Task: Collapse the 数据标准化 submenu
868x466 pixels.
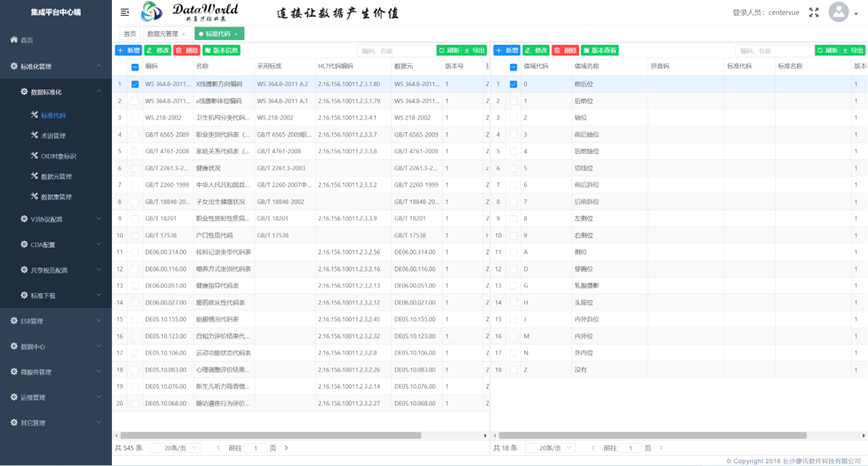Action: (x=99, y=91)
